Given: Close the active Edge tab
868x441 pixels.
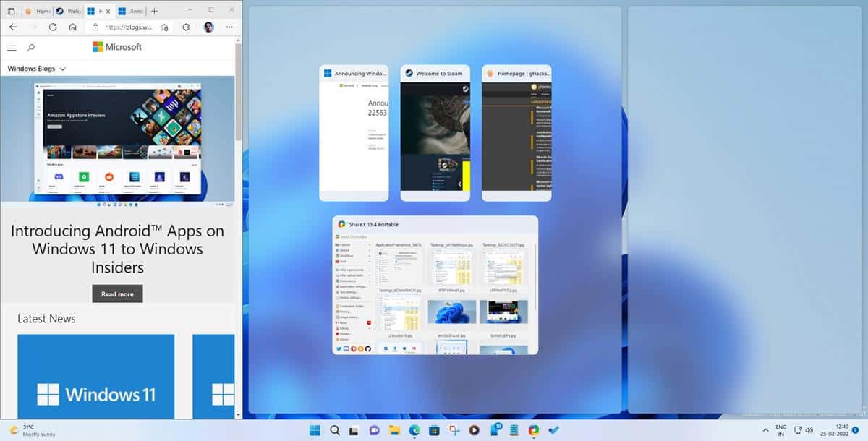Looking at the screenshot, I should (109, 12).
